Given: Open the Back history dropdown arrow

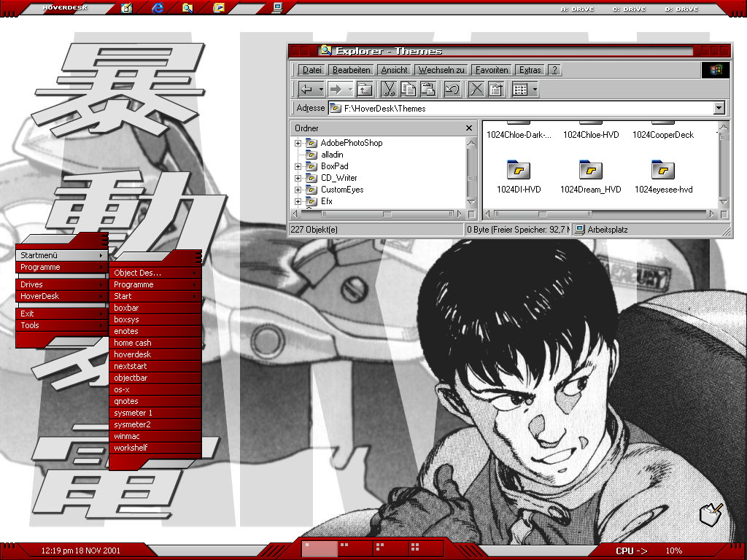Looking at the screenshot, I should coord(321,89).
